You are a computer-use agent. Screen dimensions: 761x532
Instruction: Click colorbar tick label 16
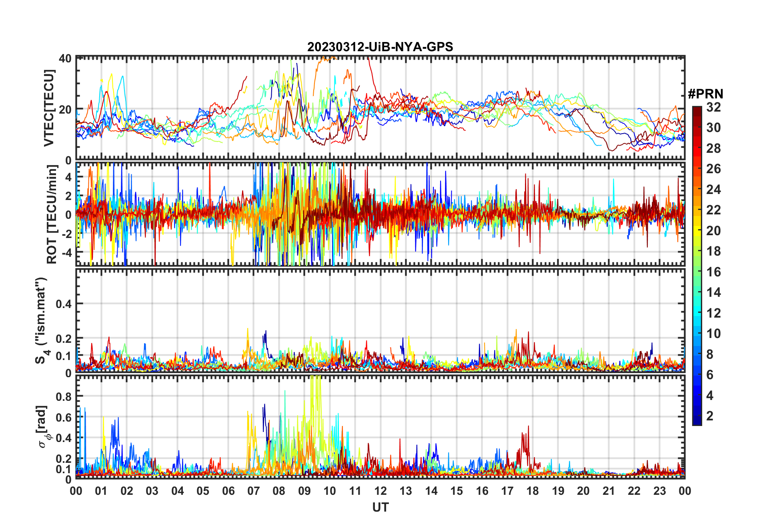[713, 272]
